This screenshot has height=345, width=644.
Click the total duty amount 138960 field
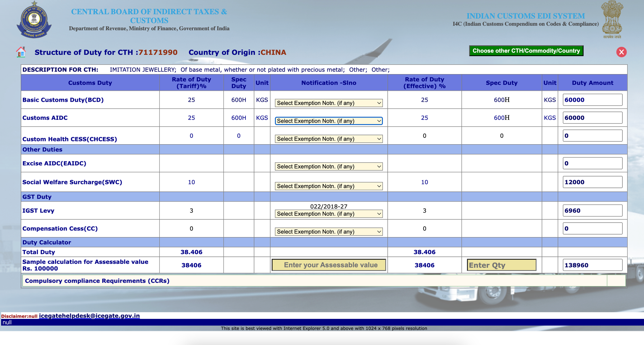coord(592,265)
